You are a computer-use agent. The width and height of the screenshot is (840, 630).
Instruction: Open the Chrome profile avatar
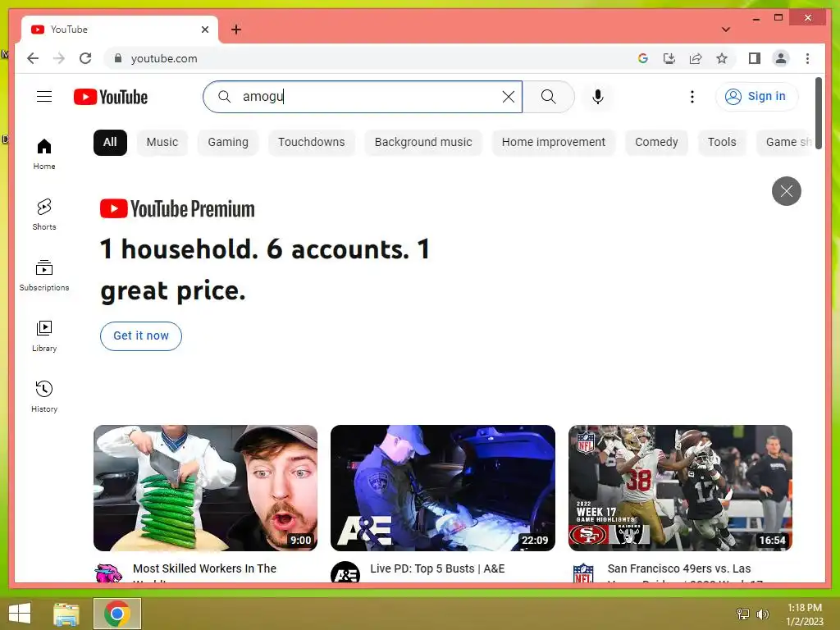point(781,58)
